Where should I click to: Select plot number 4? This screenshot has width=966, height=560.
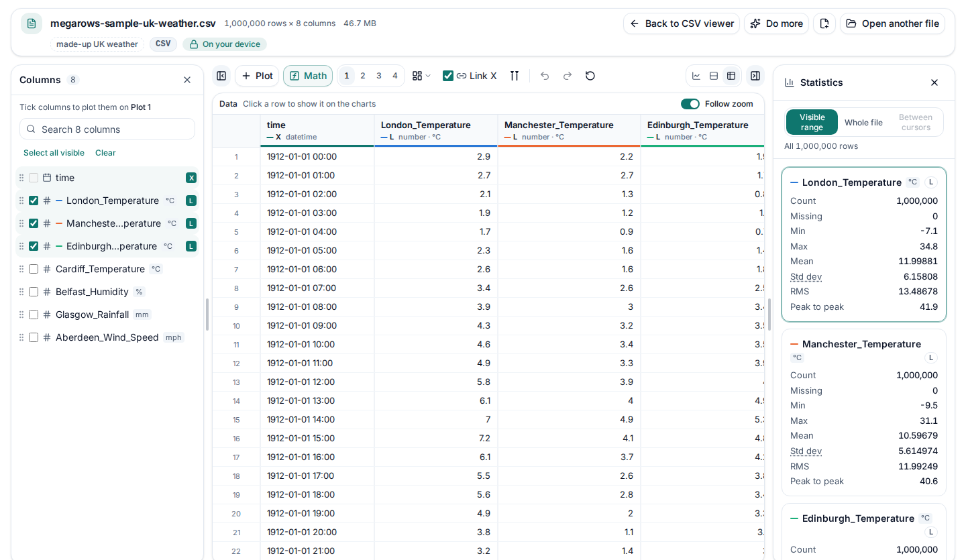coord(395,76)
